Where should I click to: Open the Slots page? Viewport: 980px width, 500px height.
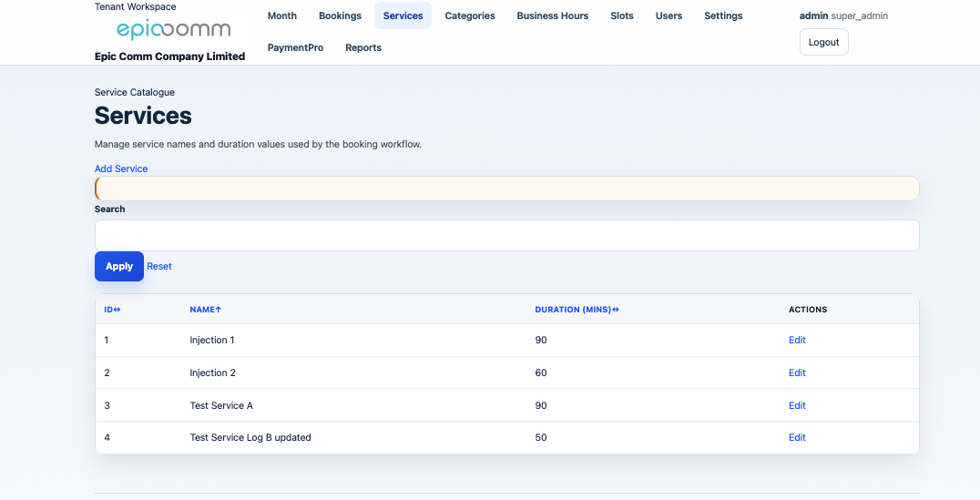point(622,15)
